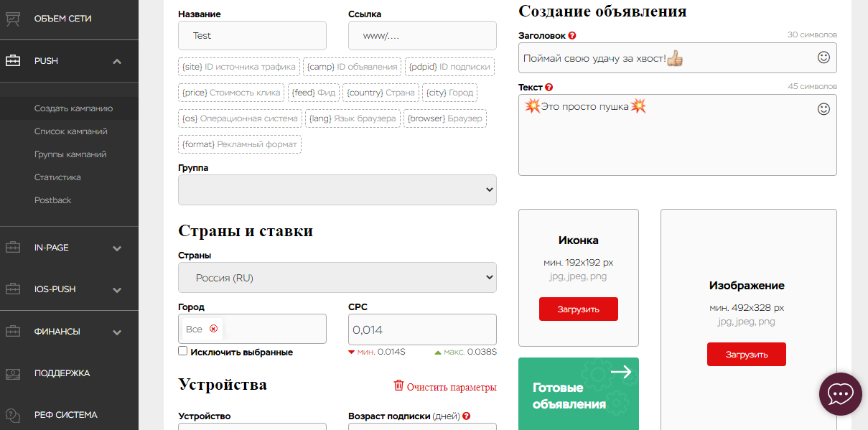This screenshot has width=868, height=430.
Task: Collapse the PUSH sidebar section
Action: point(117,62)
